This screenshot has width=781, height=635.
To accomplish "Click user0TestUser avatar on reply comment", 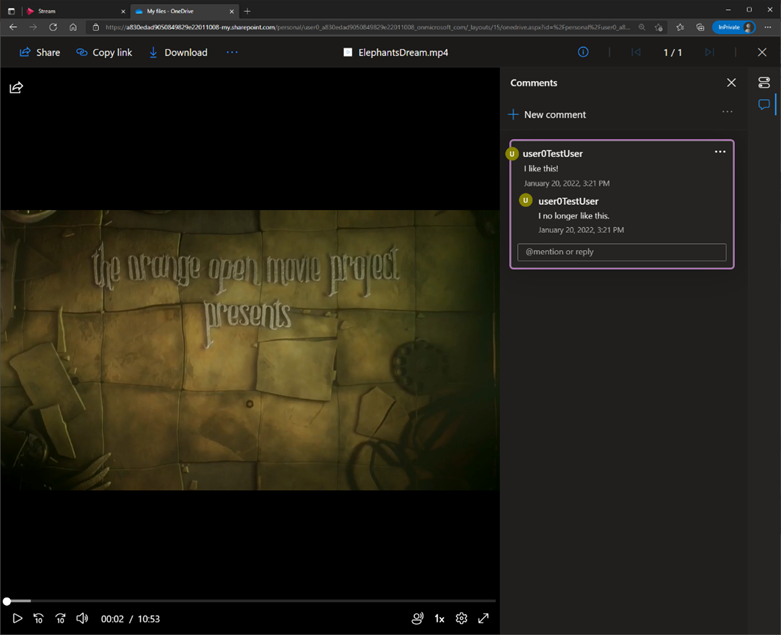I will pos(525,200).
